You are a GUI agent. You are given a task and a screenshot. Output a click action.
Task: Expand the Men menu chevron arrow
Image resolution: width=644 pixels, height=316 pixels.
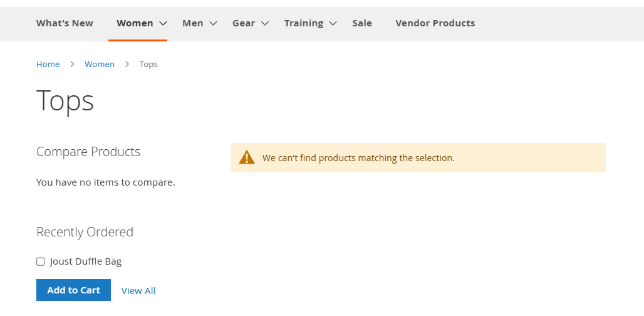click(213, 23)
